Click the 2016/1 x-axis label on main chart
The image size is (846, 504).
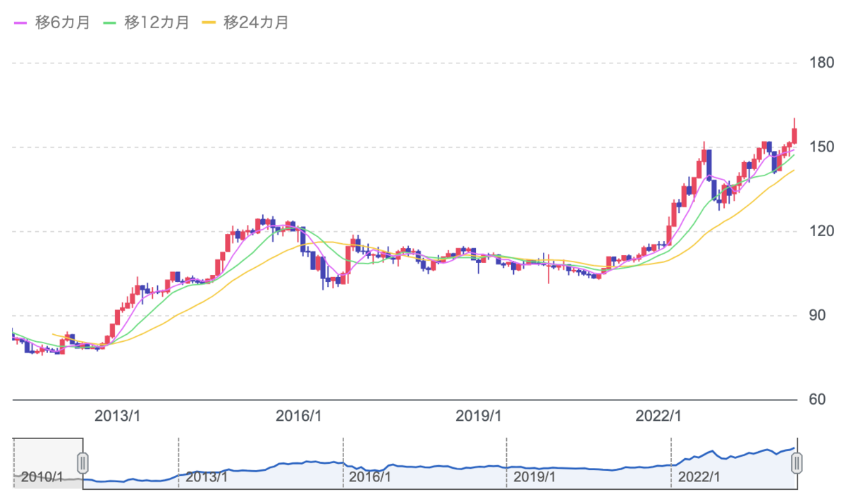[299, 416]
